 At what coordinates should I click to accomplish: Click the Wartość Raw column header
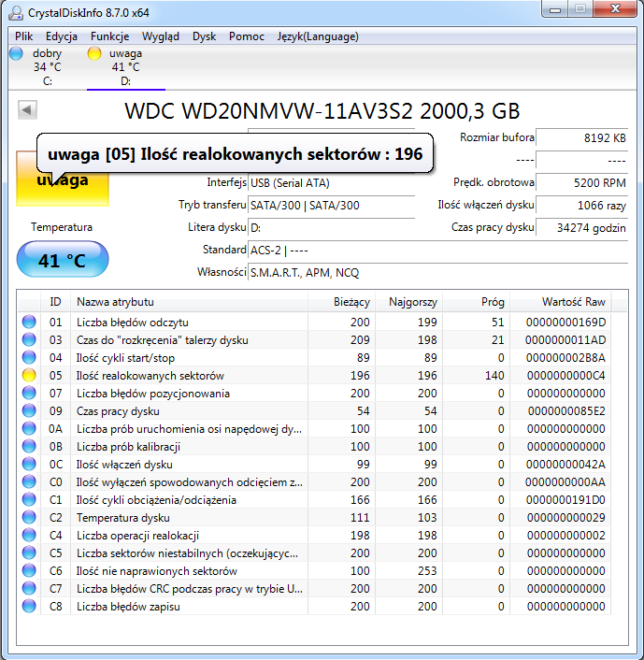(560, 301)
